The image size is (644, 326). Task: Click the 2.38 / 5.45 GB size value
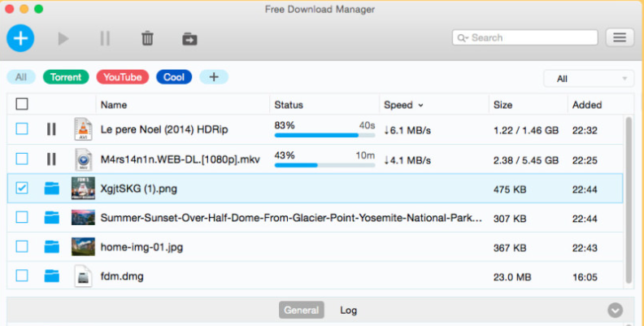coord(526,160)
